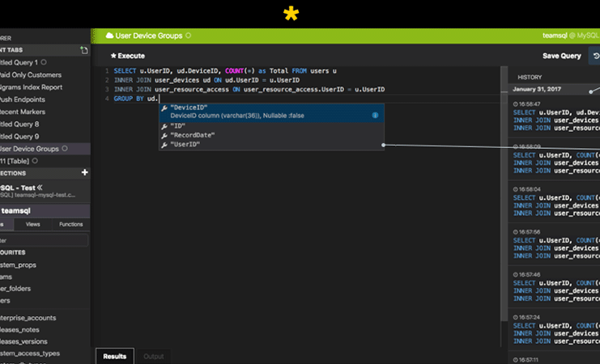Viewport: 600px width, 364px height.
Task: Select "RecordDate" autocomplete suggestion
Action: point(272,135)
